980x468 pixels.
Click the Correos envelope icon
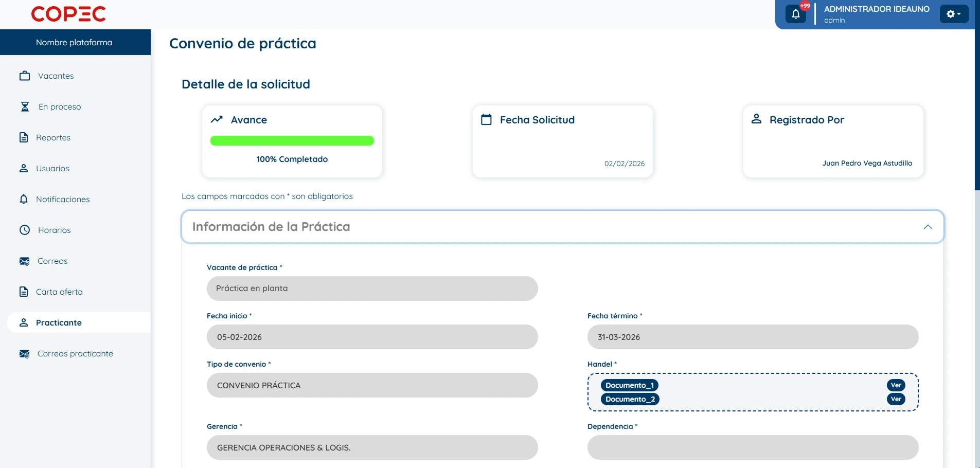pyautogui.click(x=24, y=261)
